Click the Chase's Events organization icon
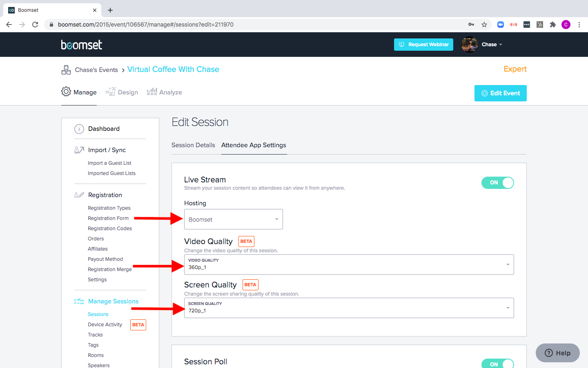This screenshot has width=588, height=368. 66,70
